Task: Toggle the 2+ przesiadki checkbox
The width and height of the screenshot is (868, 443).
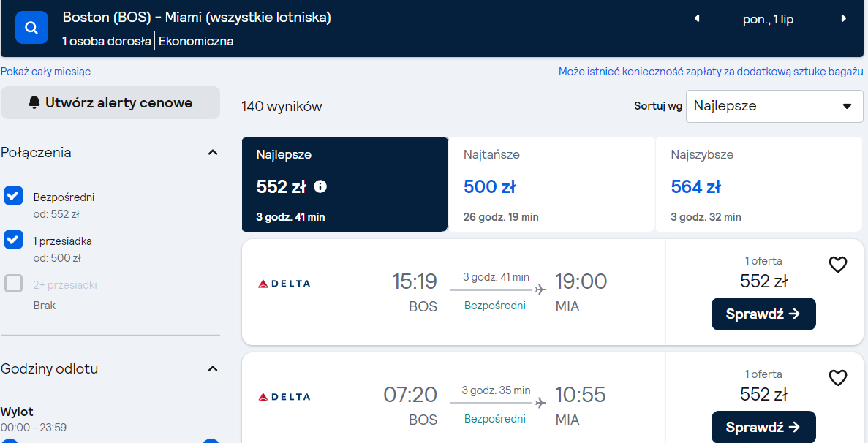Action: [x=13, y=283]
